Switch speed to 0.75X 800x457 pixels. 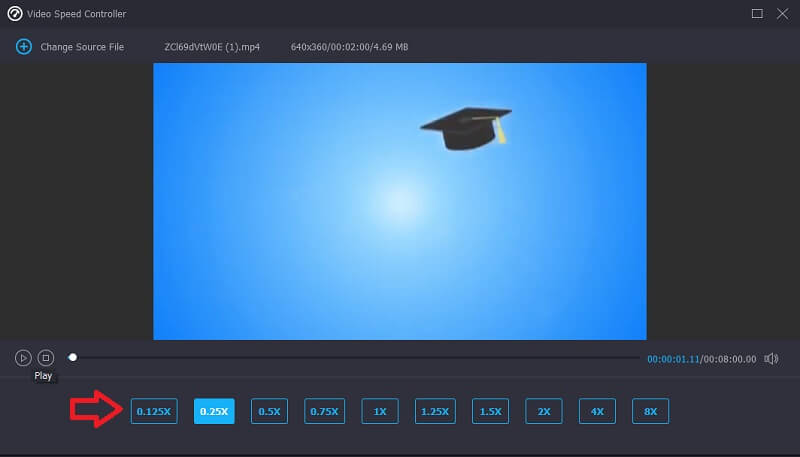tap(325, 411)
